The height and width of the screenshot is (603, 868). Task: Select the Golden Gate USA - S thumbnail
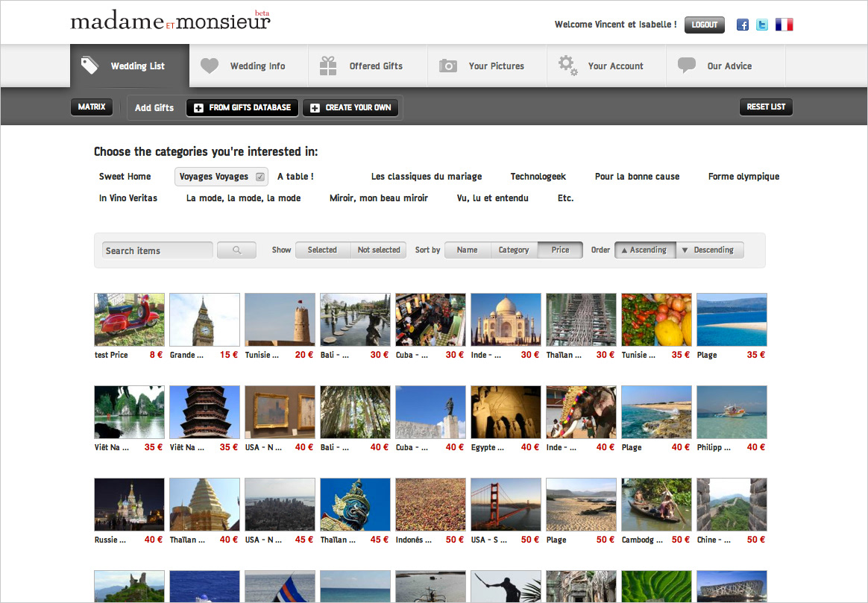(x=506, y=505)
